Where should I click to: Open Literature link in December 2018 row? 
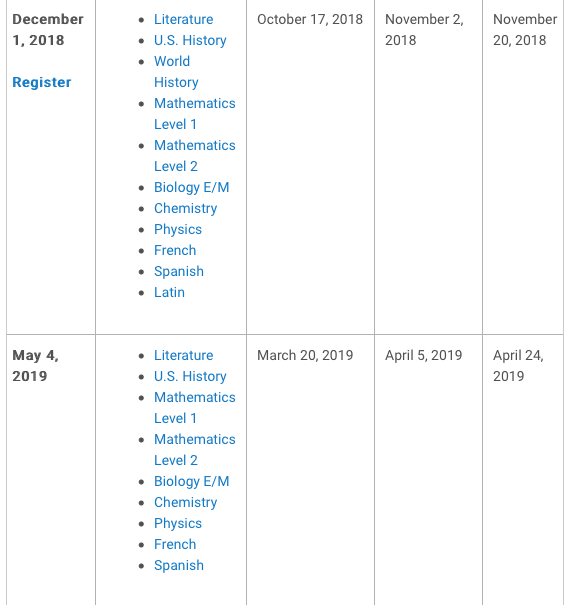184,19
